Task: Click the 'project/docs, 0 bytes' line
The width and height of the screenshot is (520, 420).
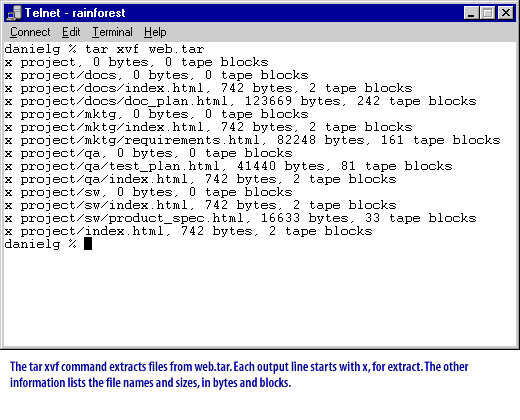Action: [x=156, y=75]
